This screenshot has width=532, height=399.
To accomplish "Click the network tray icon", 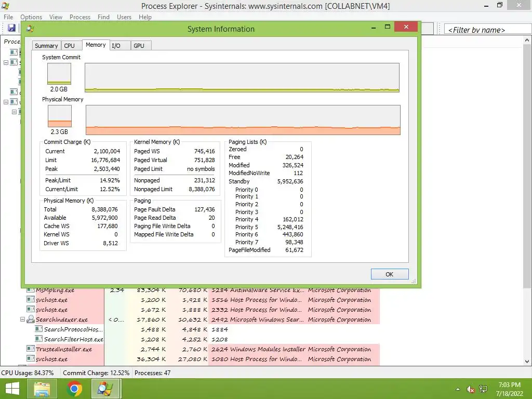I will pos(483,389).
